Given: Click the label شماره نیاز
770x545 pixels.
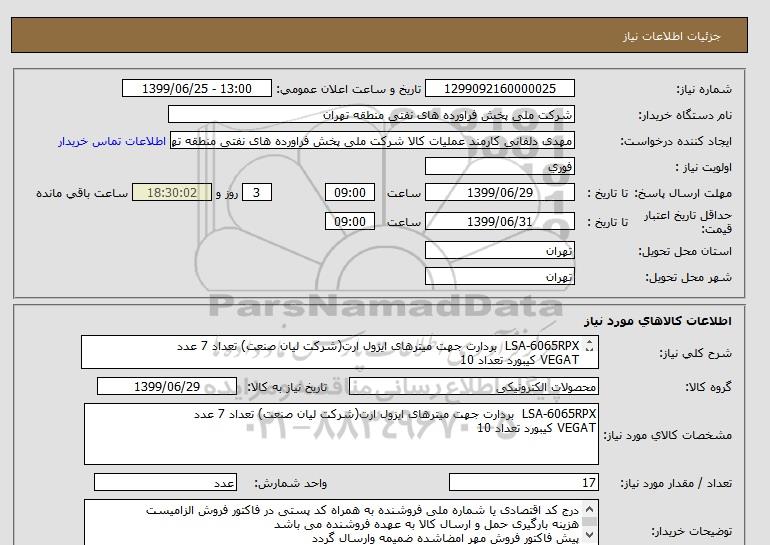Looking at the screenshot, I should (704, 89).
